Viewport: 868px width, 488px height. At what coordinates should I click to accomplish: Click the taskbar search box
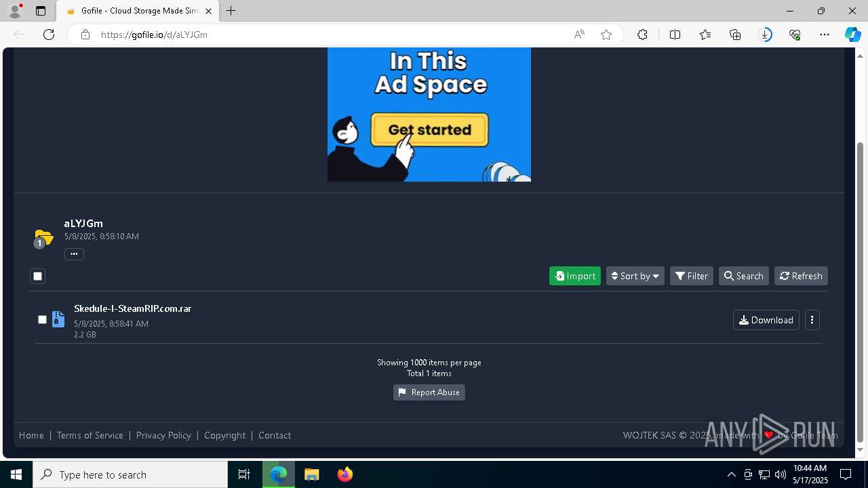pyautogui.click(x=130, y=474)
